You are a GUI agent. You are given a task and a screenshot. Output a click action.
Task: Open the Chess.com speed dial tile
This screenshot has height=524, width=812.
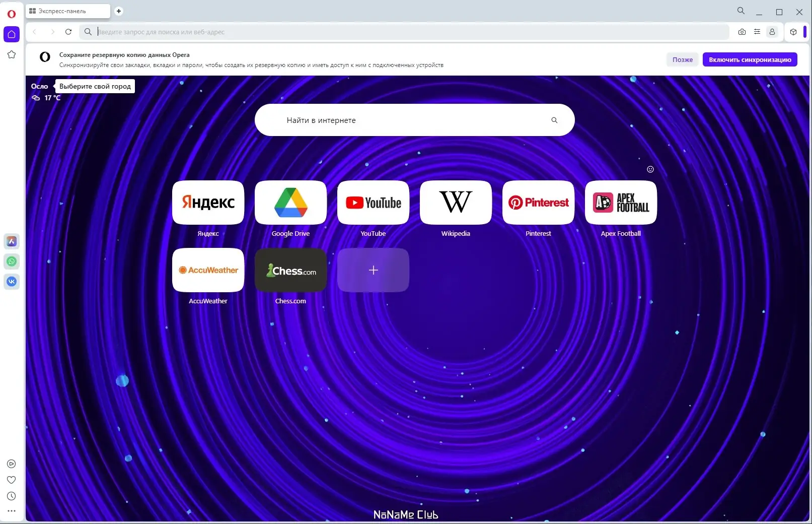click(290, 270)
